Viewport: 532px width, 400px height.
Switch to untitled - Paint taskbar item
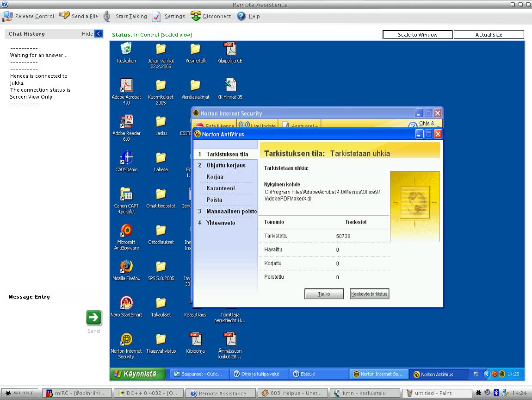click(437, 393)
